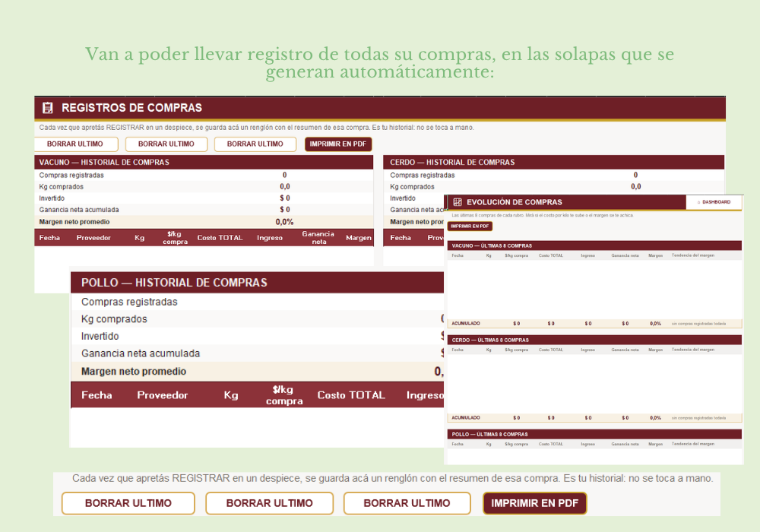760x532 pixels.
Task: Click the Tendencia del margen header in the Vacuno últimas section
Action: 692,255
